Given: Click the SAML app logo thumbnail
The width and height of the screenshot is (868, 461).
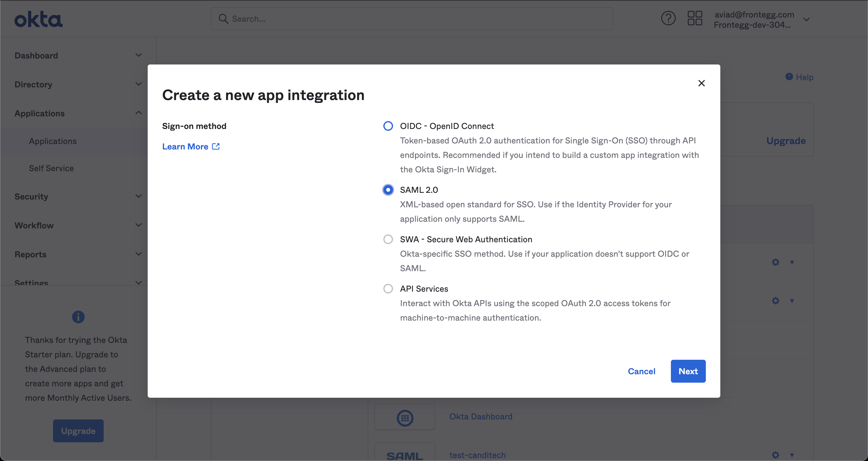Looking at the screenshot, I should (x=405, y=455).
